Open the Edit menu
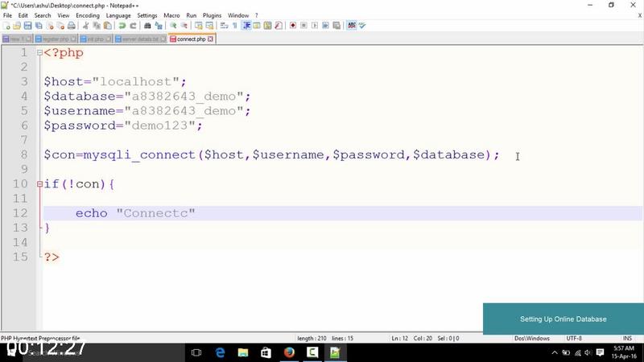 click(23, 15)
